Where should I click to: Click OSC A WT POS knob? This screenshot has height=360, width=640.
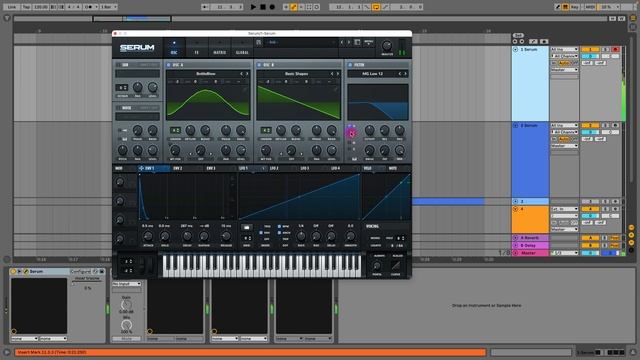coord(175,150)
